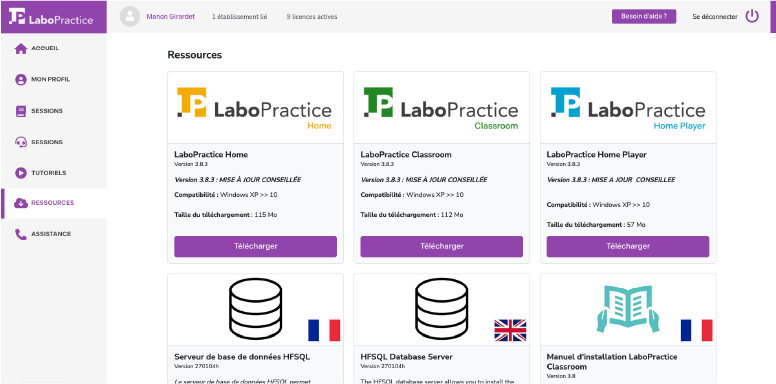776x384 pixels.
Task: Click the French flag on Manuel d'installation card
Action: (x=696, y=330)
